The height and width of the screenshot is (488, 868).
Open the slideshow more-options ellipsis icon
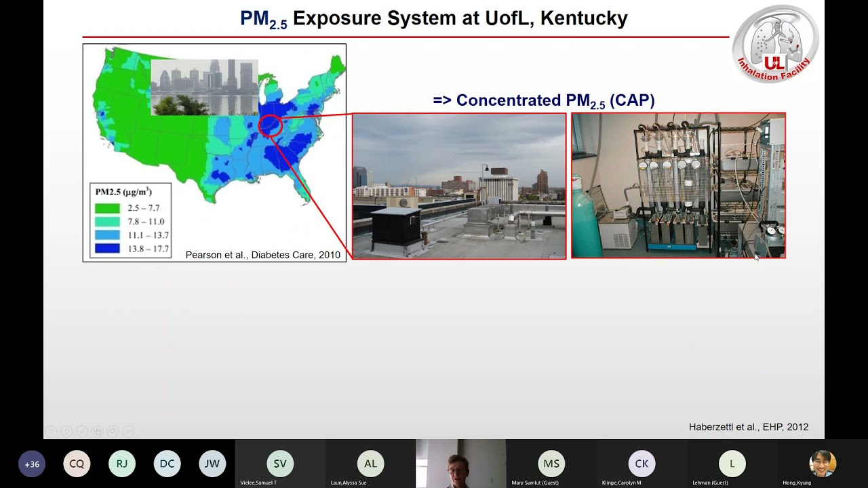pyautogui.click(x=129, y=431)
